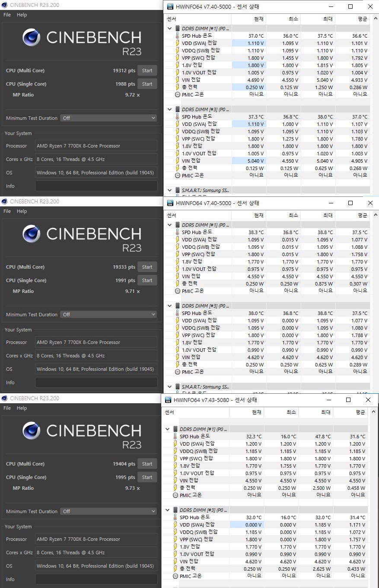Screen dimensions: 379x588
Task: Click thermometer icon on SPD Hub 32.0 °C row
Action: pyautogui.click(x=175, y=517)
